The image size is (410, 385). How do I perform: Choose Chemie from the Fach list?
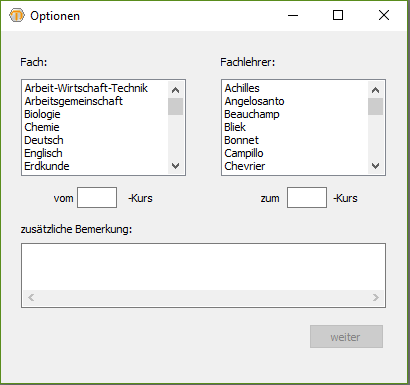coord(42,127)
